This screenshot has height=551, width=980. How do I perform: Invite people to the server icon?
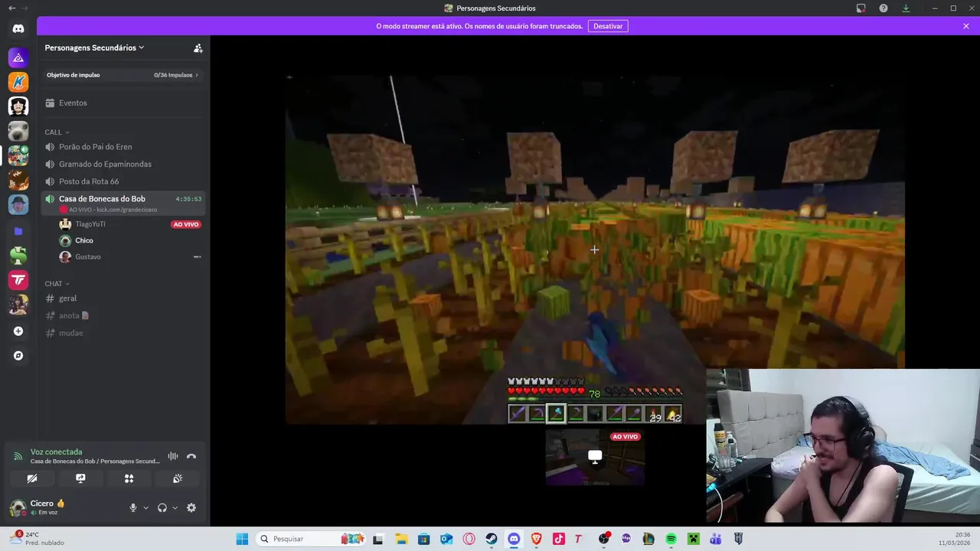coord(198,47)
